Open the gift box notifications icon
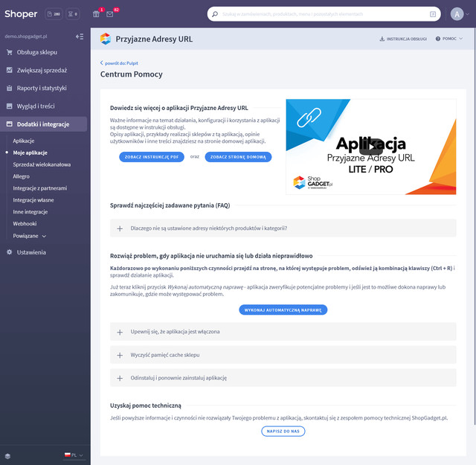The height and width of the screenshot is (465, 476). pos(96,13)
